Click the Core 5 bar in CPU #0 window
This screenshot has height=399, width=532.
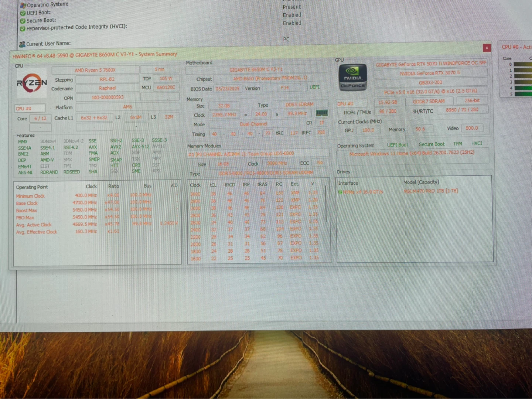point(523,94)
